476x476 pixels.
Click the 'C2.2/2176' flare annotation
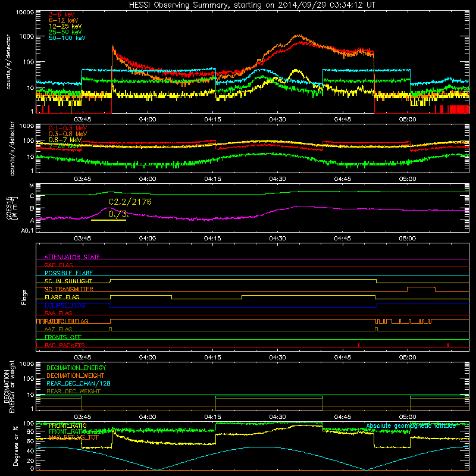coord(130,202)
